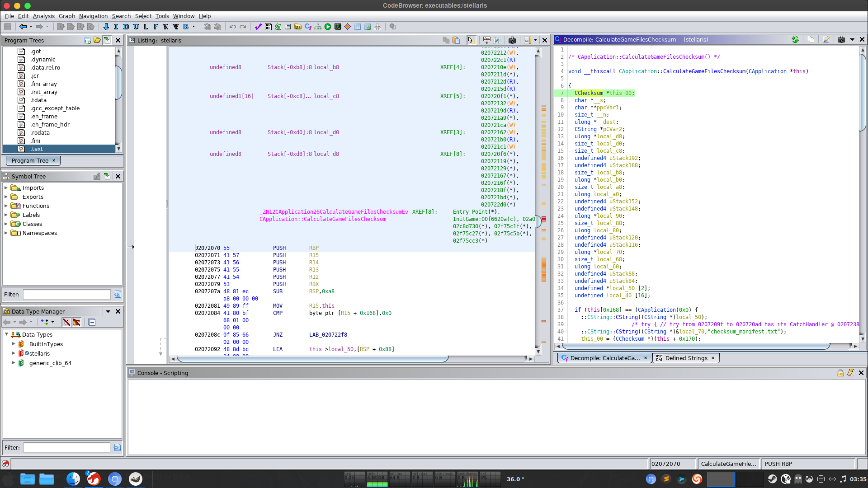Open the Analysis menu

click(x=43, y=16)
